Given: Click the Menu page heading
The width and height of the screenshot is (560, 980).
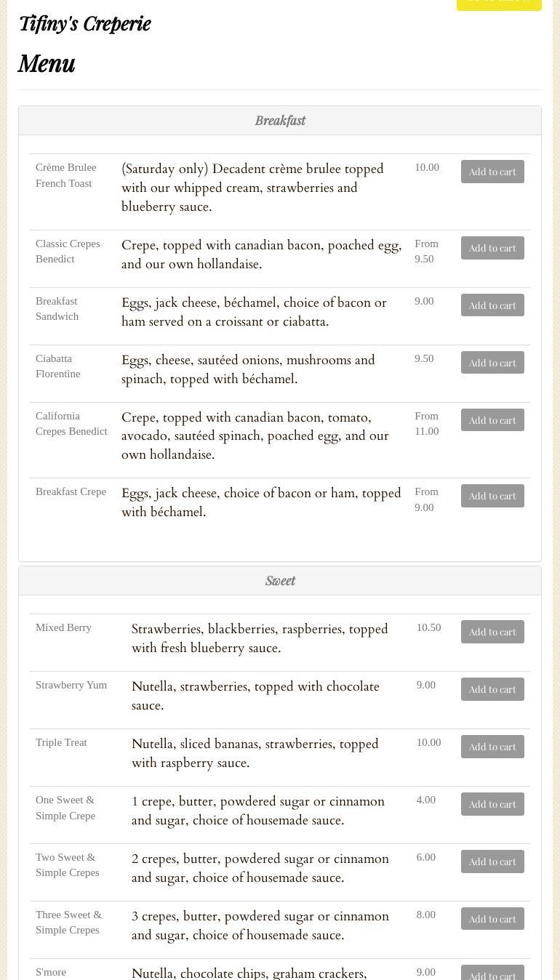Looking at the screenshot, I should point(47,64).
